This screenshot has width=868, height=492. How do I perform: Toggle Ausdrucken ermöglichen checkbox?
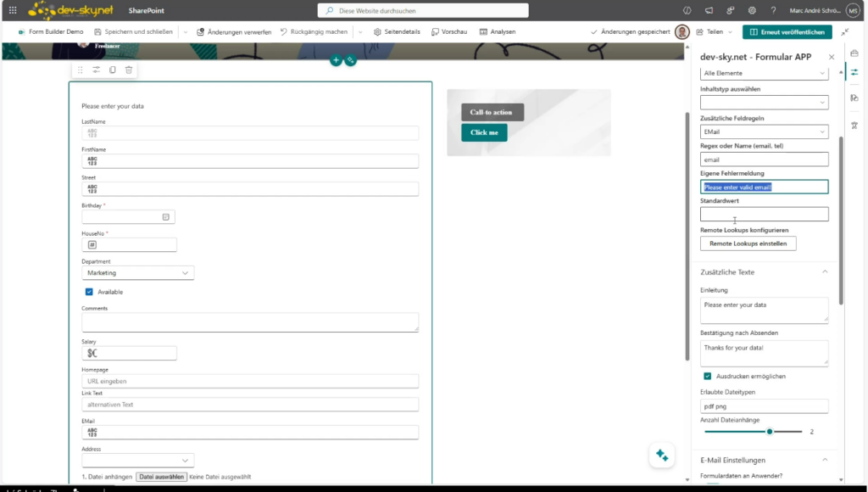(708, 376)
